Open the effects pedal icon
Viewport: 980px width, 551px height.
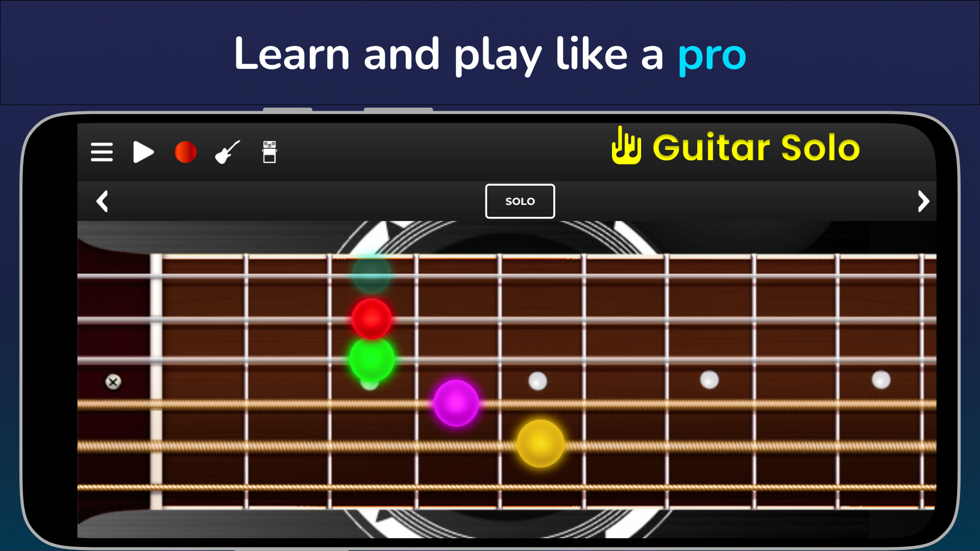(x=269, y=152)
